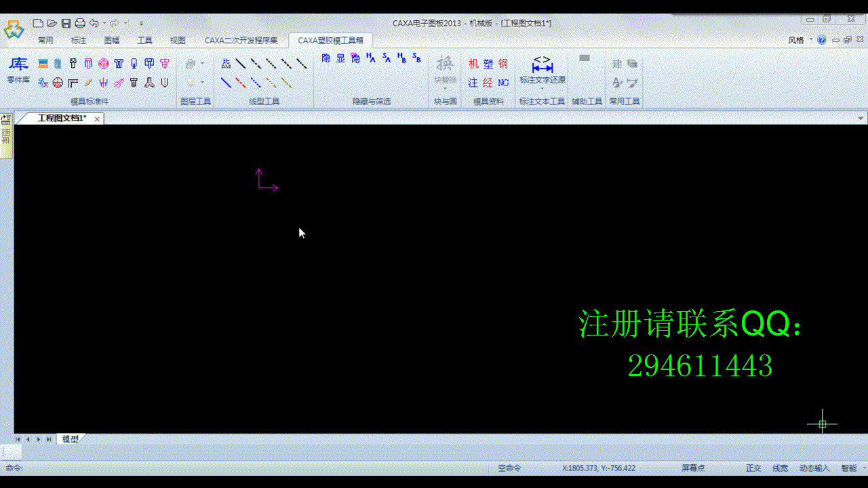Select the solid black line type icon
The height and width of the screenshot is (488, 868).
coord(241,64)
